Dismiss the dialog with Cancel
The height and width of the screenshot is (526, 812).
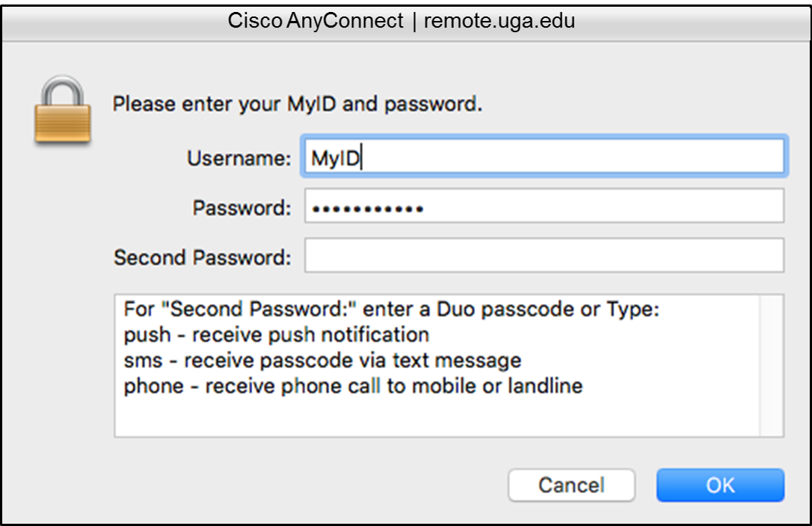(571, 485)
